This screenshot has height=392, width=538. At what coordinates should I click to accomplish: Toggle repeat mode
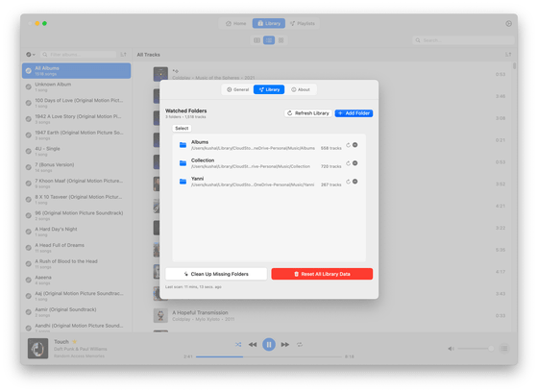tap(300, 344)
